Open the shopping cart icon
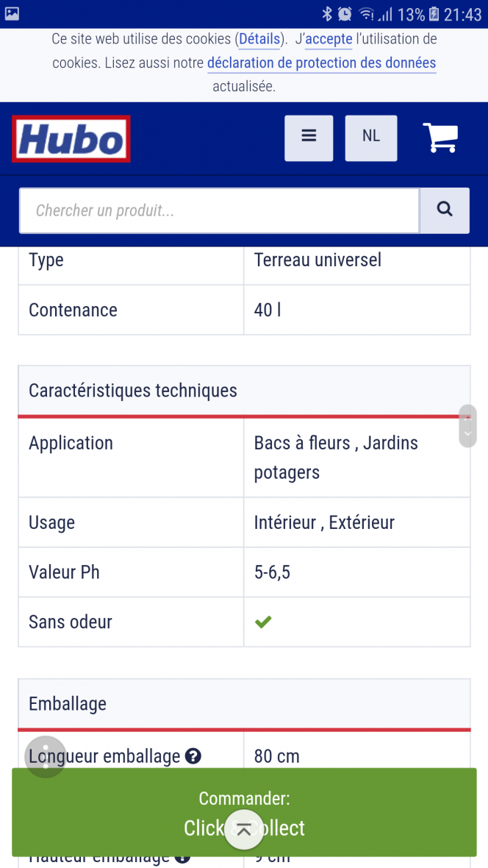Image resolution: width=488 pixels, height=868 pixels. coord(440,138)
